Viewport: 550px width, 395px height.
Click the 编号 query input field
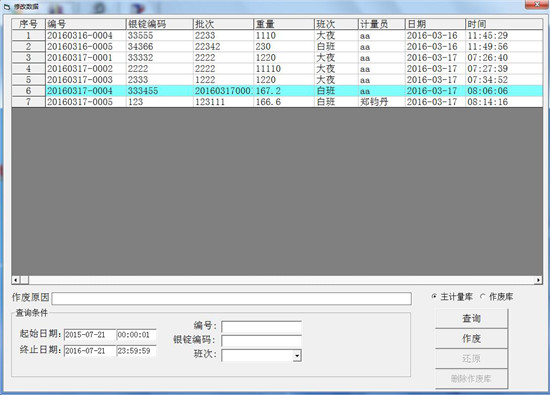(261, 326)
